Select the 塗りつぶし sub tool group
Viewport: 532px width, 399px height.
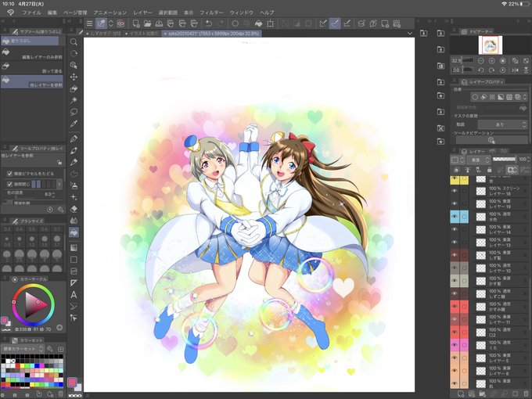coord(30,41)
